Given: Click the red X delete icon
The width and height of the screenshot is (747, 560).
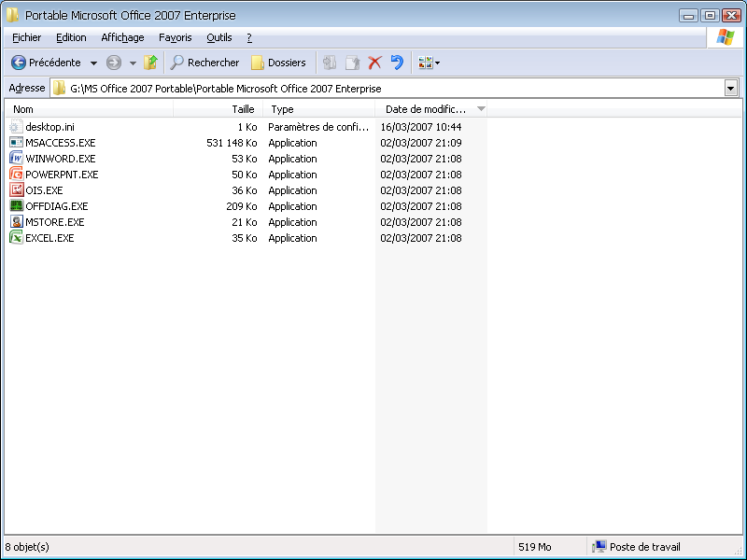Looking at the screenshot, I should pyautogui.click(x=375, y=63).
